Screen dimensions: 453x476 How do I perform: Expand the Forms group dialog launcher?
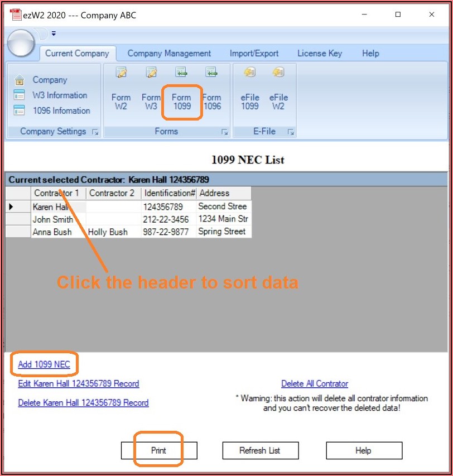[x=224, y=132]
